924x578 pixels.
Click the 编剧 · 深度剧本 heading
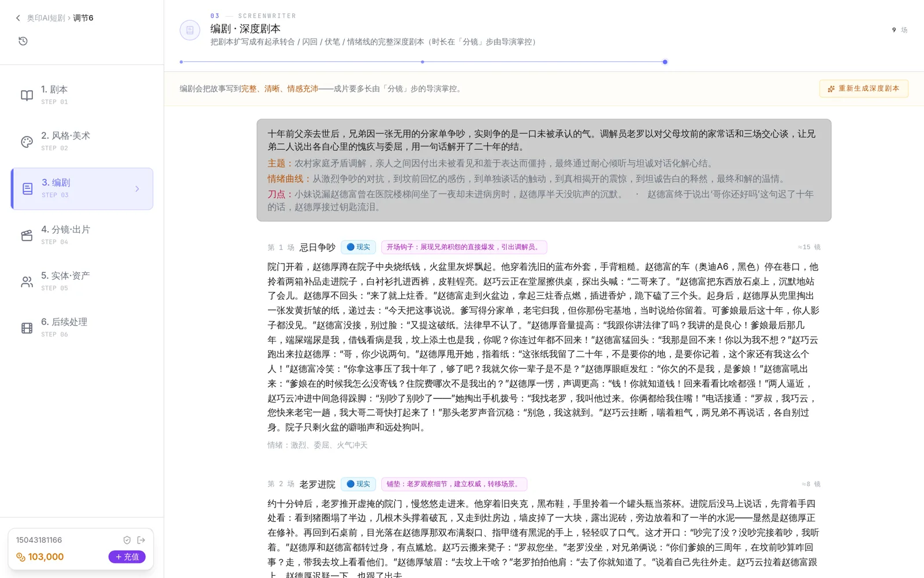tap(245, 29)
